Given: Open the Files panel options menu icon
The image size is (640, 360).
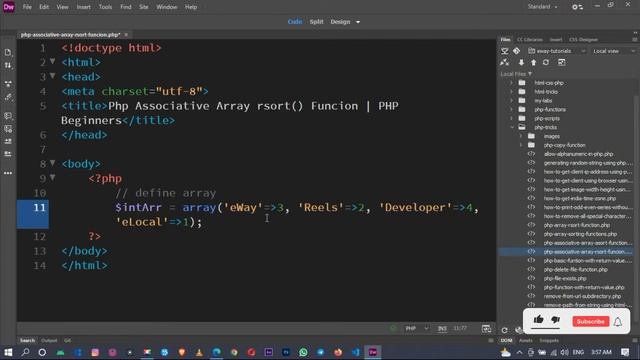Looking at the screenshot, I should [635, 40].
